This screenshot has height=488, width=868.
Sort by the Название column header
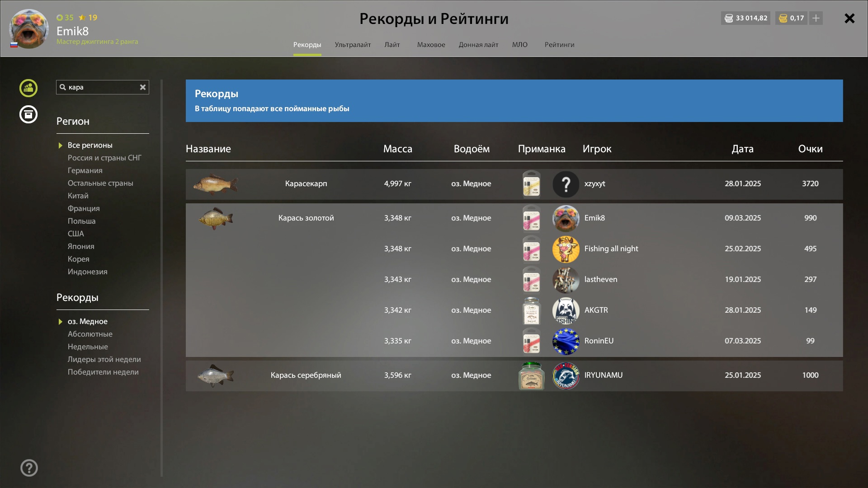pos(208,149)
